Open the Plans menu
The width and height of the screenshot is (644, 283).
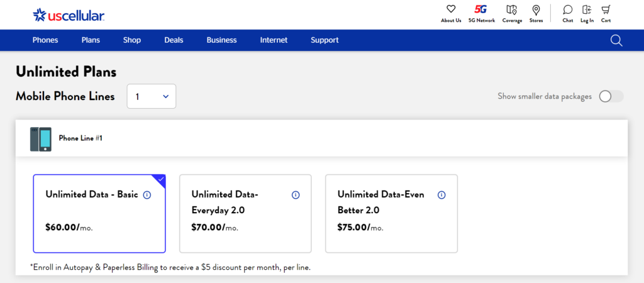pyautogui.click(x=91, y=40)
